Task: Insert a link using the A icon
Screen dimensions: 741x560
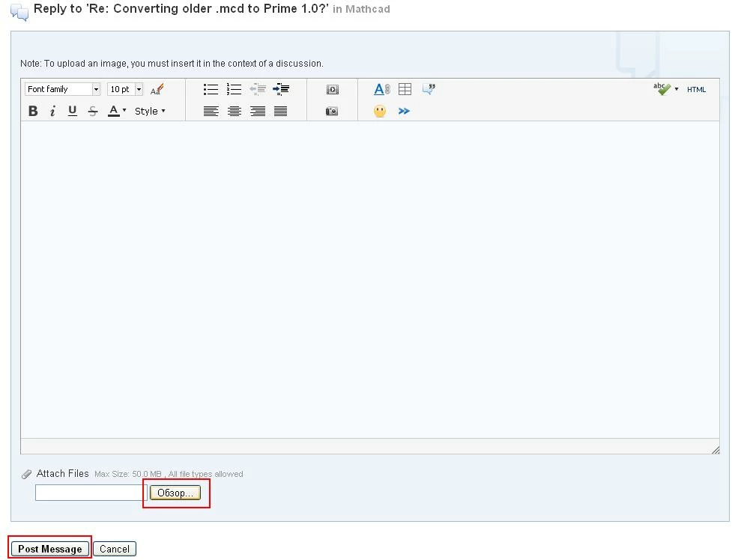Action: click(x=382, y=89)
